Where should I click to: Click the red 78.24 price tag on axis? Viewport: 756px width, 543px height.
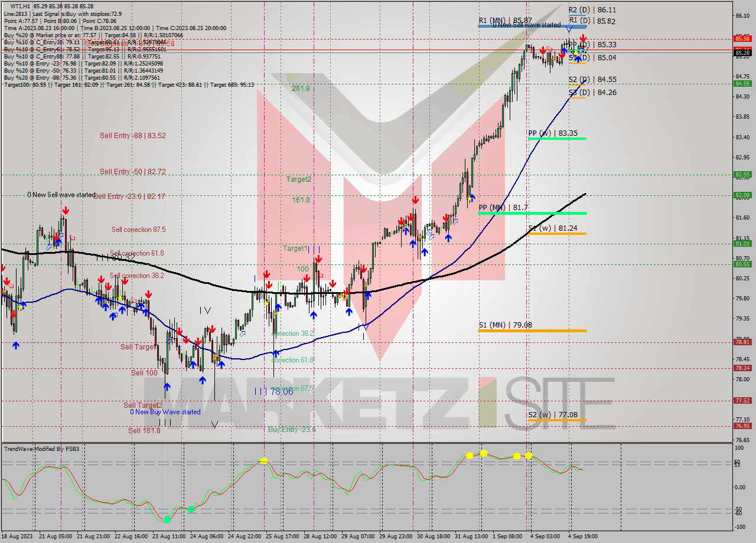[x=742, y=368]
